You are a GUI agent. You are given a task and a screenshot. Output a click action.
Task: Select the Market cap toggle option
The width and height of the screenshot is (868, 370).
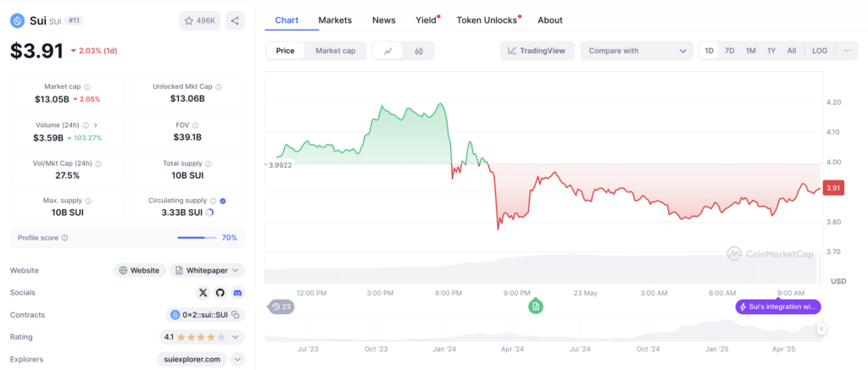pyautogui.click(x=336, y=51)
